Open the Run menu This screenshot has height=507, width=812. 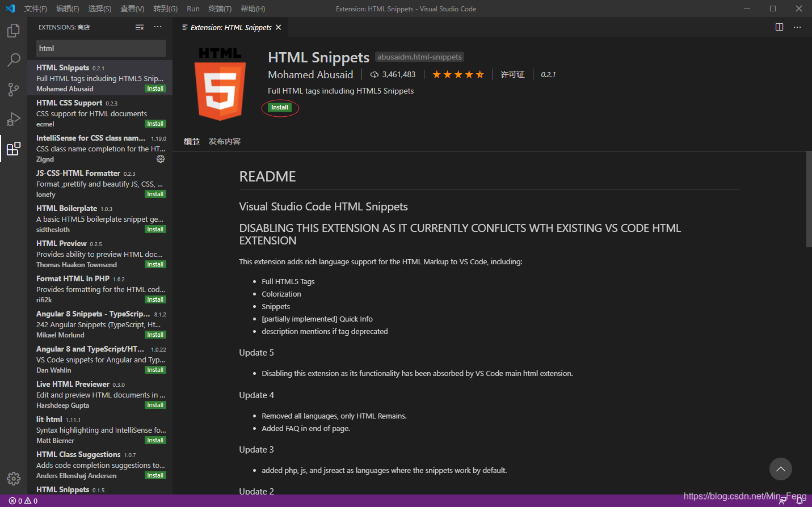coord(193,9)
